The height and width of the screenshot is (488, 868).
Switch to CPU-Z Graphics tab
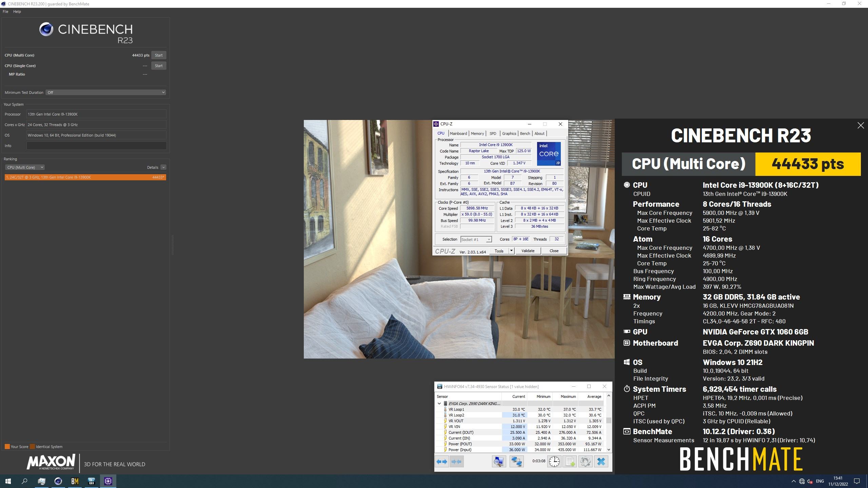point(509,134)
